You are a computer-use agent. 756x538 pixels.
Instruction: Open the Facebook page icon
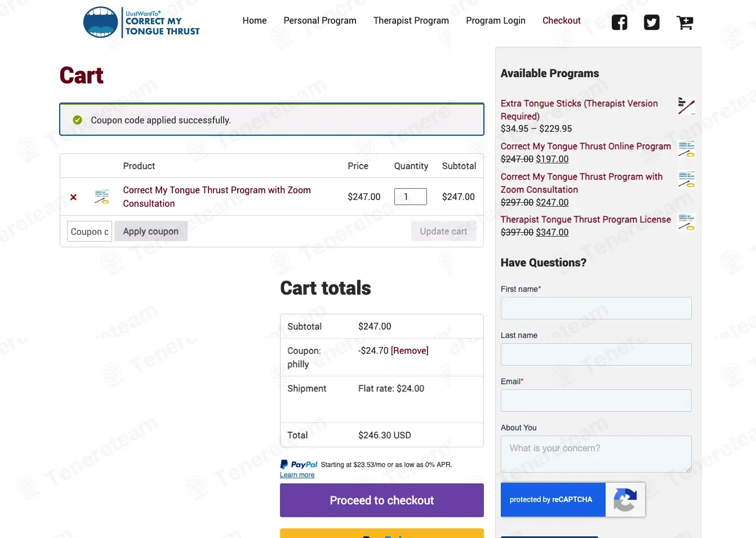pos(619,23)
